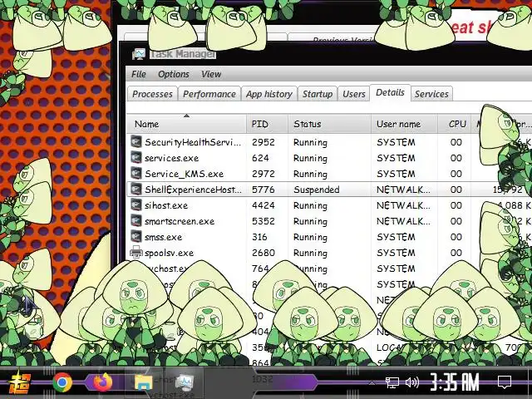Sort by the PID column header
The height and width of the screenshot is (399, 532).
coord(267,124)
